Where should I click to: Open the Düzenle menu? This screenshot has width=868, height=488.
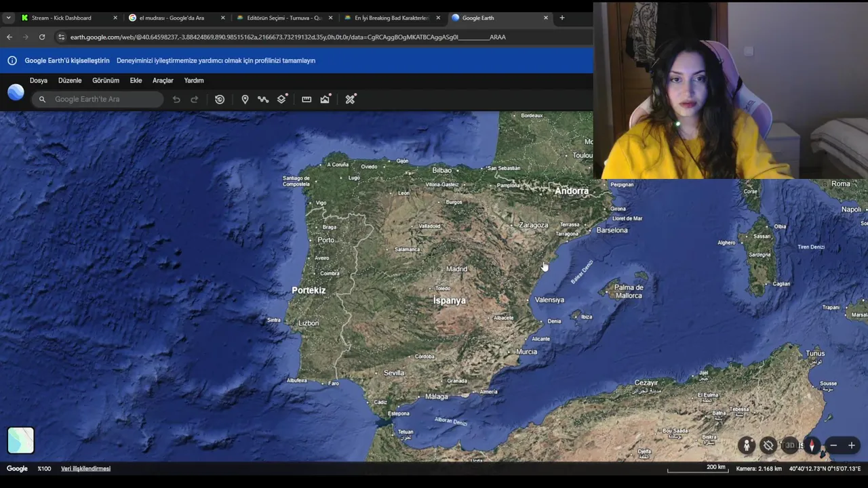click(x=70, y=80)
